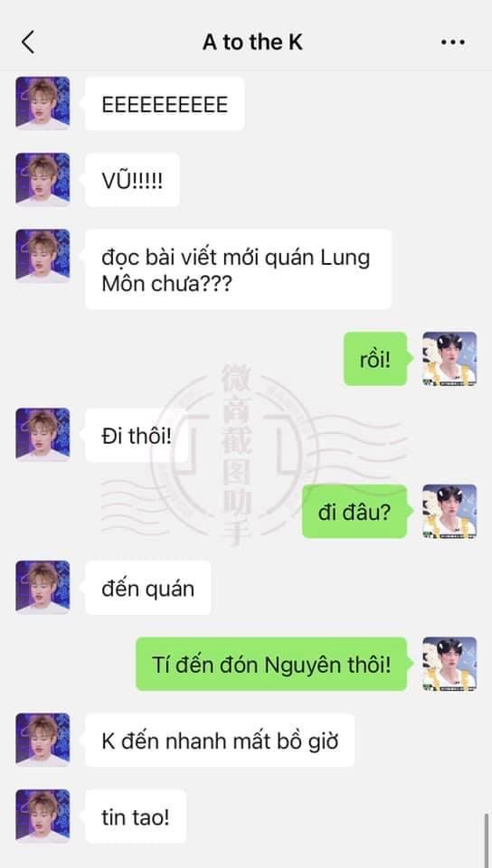Tap sender avatar beside 'EEEEEEEEEE' message

tap(43, 103)
